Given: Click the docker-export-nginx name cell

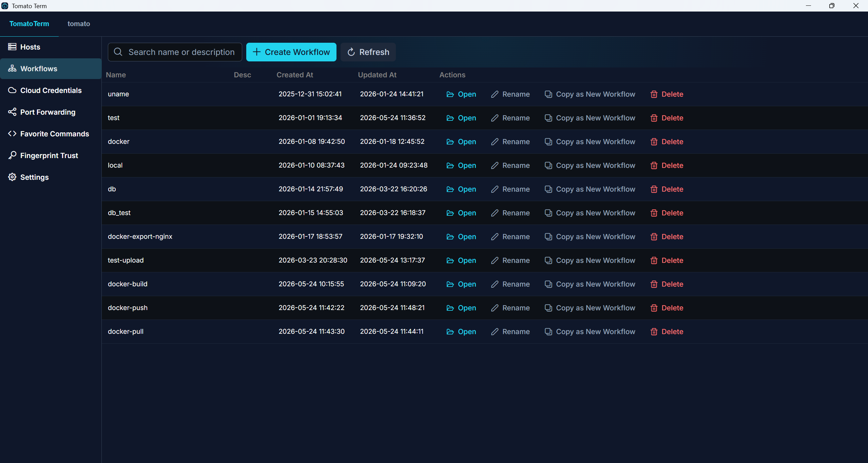Looking at the screenshot, I should 140,236.
